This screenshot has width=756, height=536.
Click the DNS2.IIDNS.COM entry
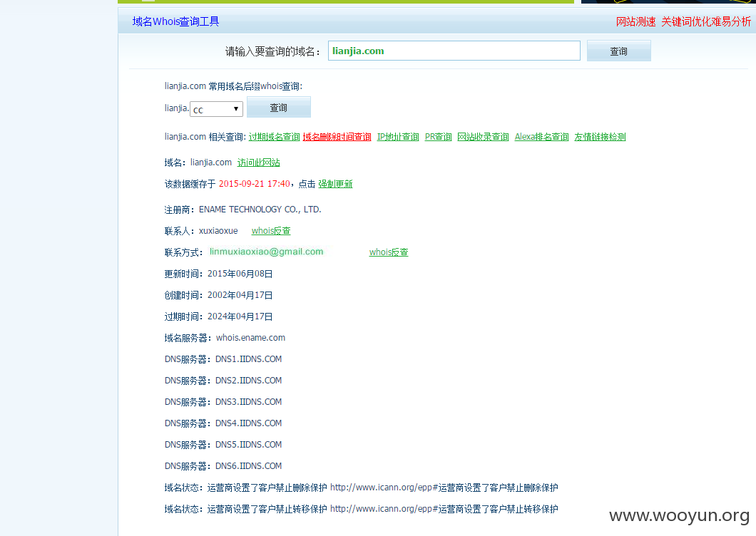pyautogui.click(x=248, y=381)
